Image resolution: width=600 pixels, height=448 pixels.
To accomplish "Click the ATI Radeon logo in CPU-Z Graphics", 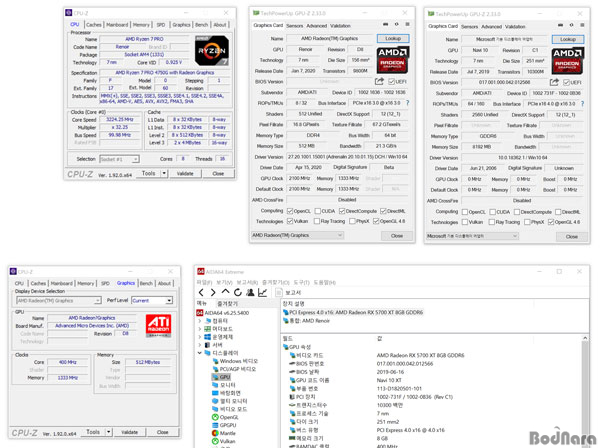I will (x=159, y=326).
